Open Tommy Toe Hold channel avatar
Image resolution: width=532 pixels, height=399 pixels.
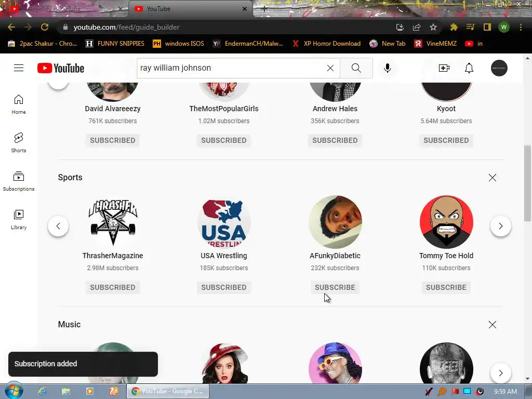(x=446, y=222)
